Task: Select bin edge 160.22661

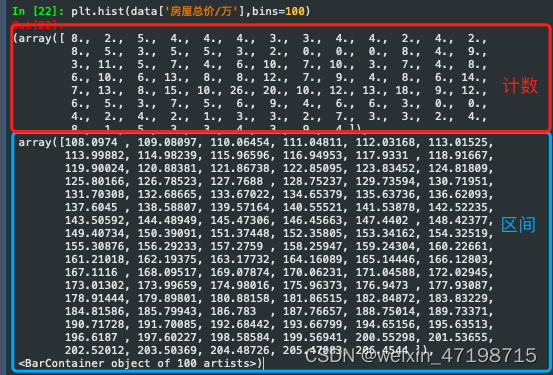Action: click(458, 246)
